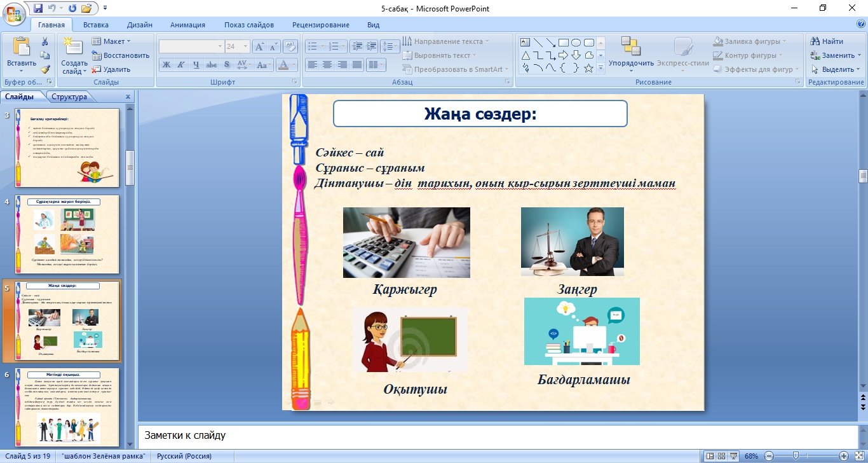Image resolution: width=868 pixels, height=463 pixels.
Task: Click the font color A button
Action: 284,65
